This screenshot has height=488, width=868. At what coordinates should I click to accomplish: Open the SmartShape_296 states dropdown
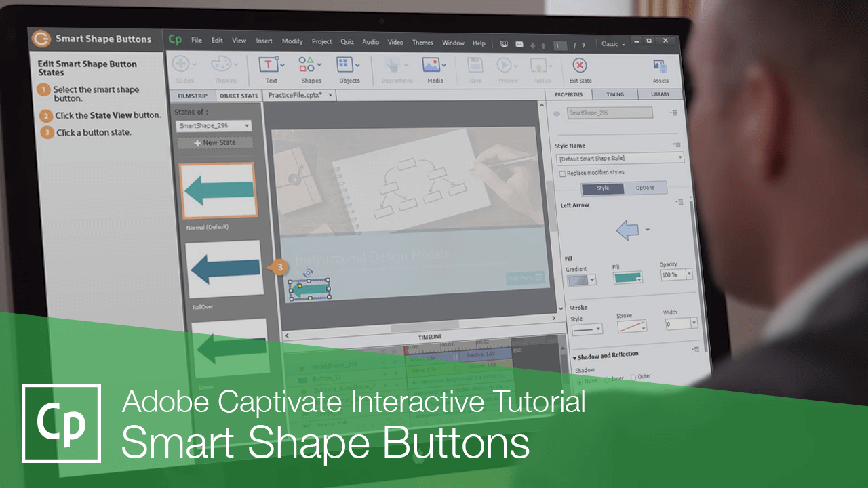pyautogui.click(x=248, y=125)
